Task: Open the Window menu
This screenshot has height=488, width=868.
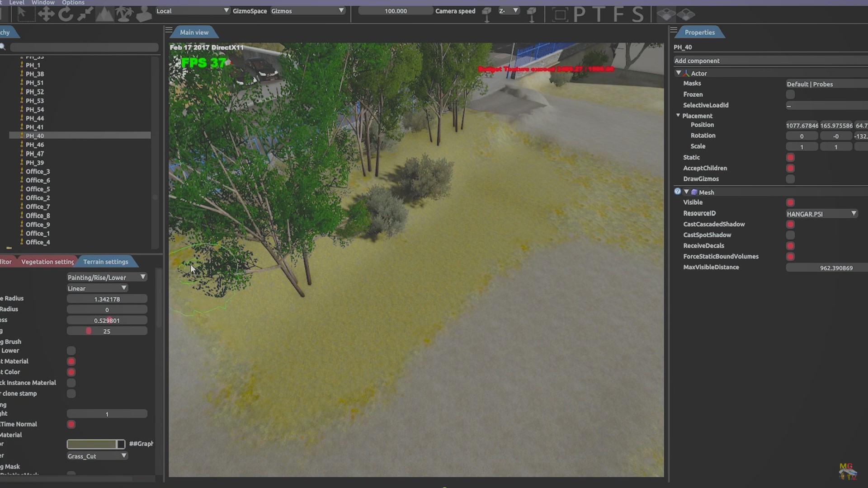Action: [43, 3]
